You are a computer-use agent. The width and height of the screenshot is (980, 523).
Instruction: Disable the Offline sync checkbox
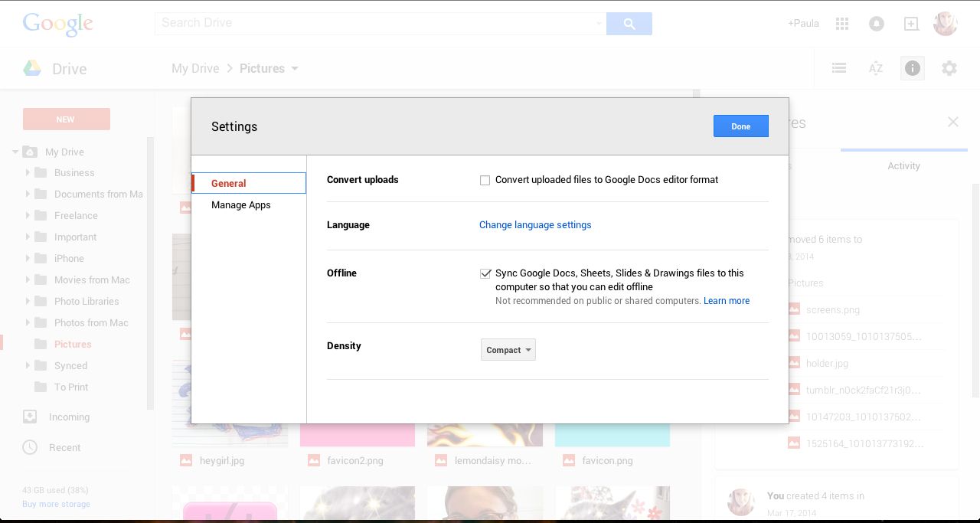click(x=485, y=273)
